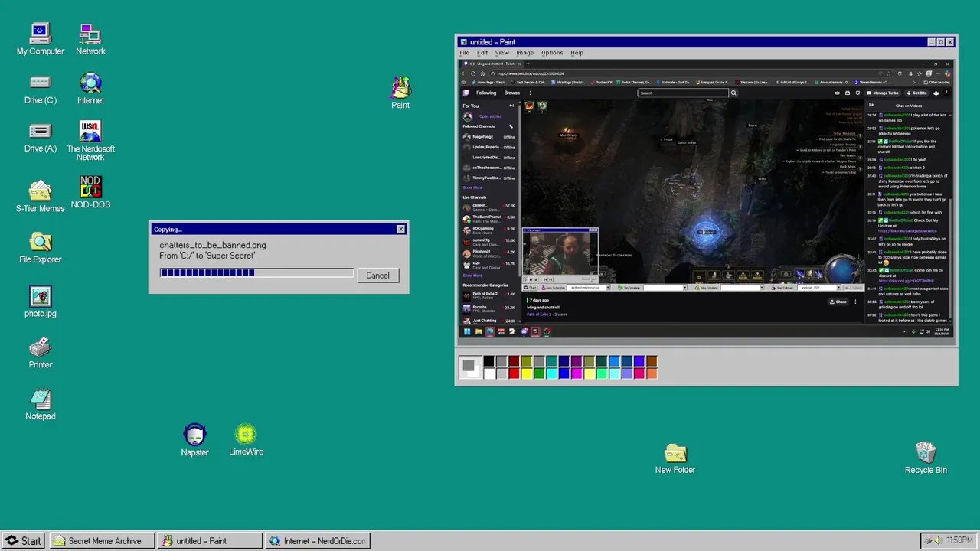This screenshot has width=980, height=551.
Task: Select the brown swatch in Paint palette
Action: pos(652,361)
